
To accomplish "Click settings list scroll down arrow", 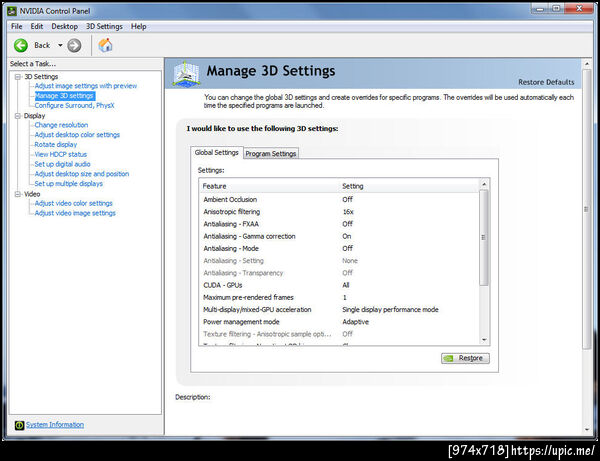I will [484, 340].
